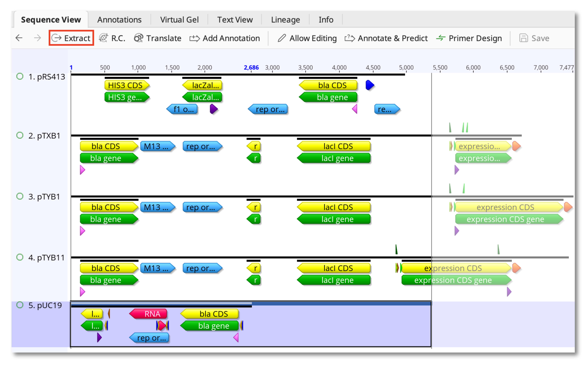This screenshot has width=588, height=366.
Task: Go forward with the right arrow icon
Action: point(37,38)
